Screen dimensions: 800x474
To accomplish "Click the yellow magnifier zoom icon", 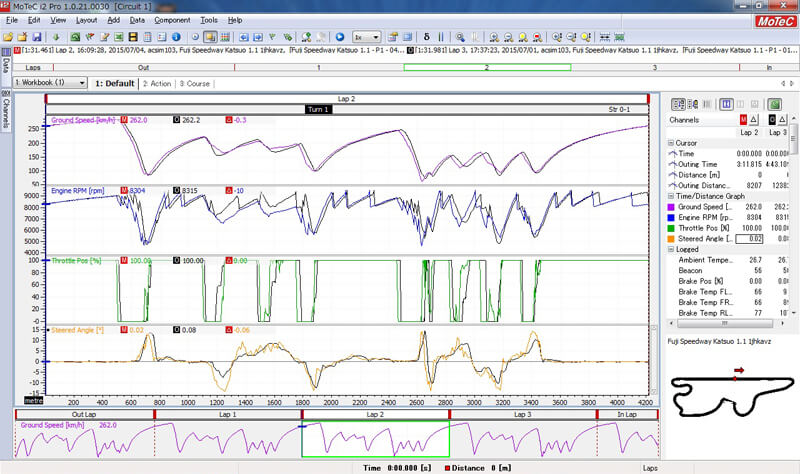I will pos(523,37).
